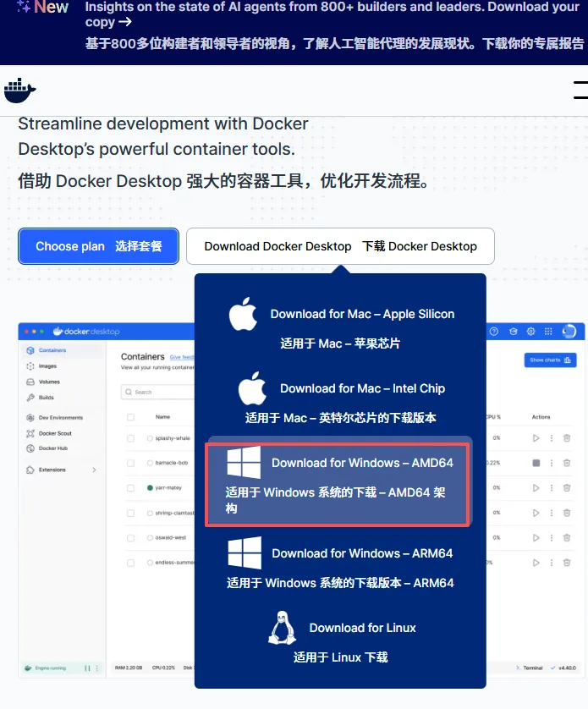Click the user avatar icon
The image size is (588, 709).
tap(569, 332)
